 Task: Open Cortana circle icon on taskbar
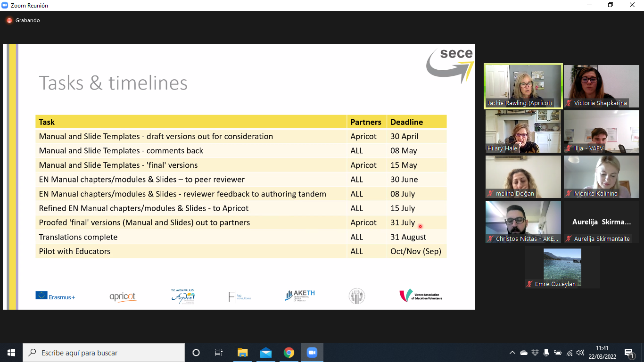(x=196, y=353)
